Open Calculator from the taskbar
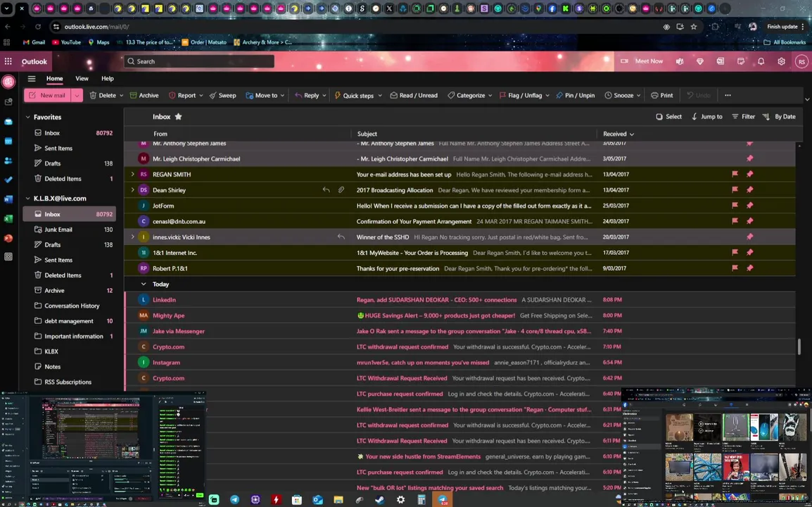 421,500
